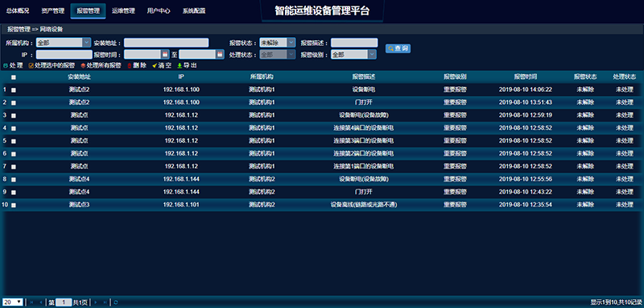Click the 安装地址 input field
This screenshot has height=308, width=644.
(167, 43)
